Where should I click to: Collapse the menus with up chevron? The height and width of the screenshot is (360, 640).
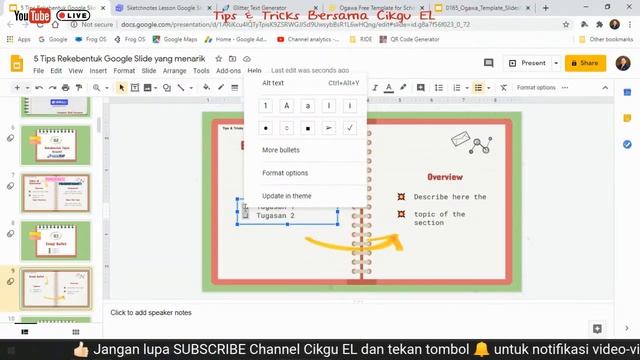click(x=605, y=88)
